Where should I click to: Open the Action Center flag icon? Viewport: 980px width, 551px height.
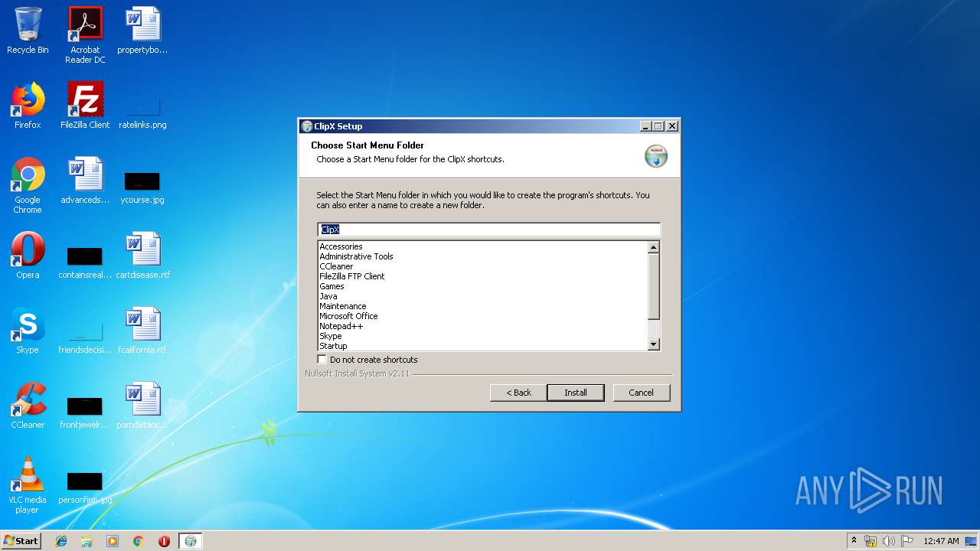[906, 541]
